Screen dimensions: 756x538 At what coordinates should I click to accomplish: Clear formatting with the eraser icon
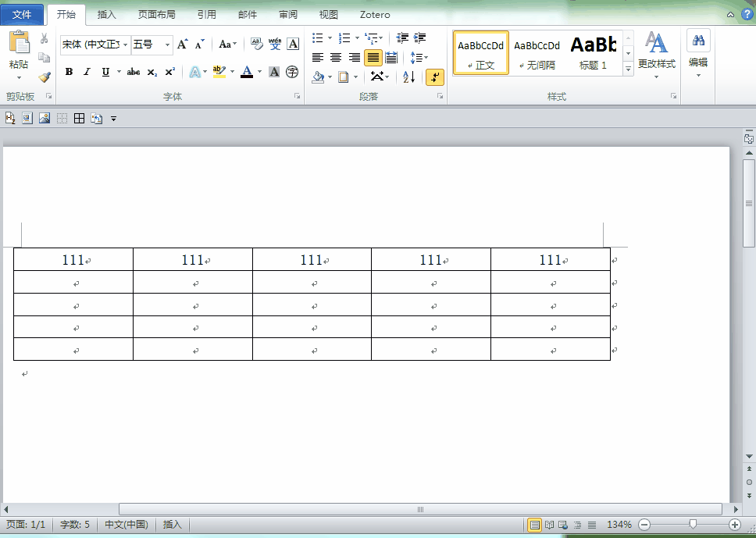(256, 45)
